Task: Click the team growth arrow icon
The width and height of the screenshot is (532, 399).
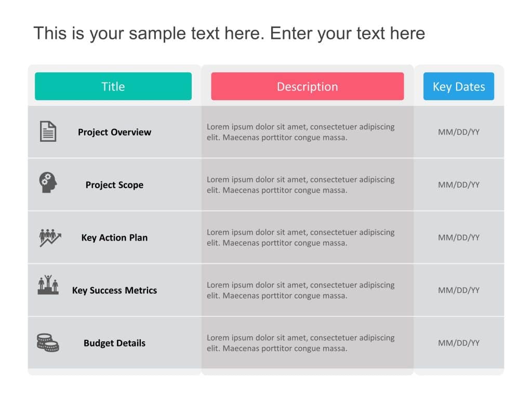Action: 50,237
